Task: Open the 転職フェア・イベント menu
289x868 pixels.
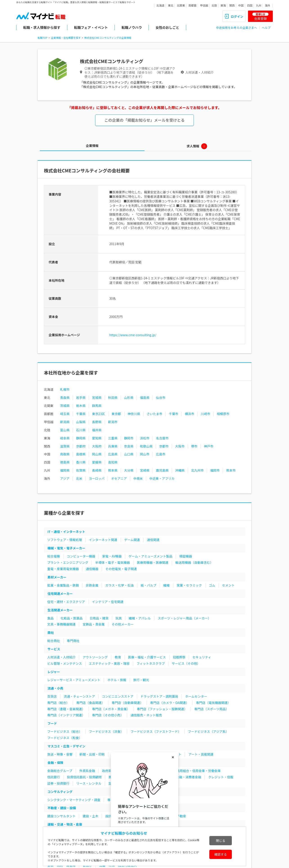Action: (91, 28)
